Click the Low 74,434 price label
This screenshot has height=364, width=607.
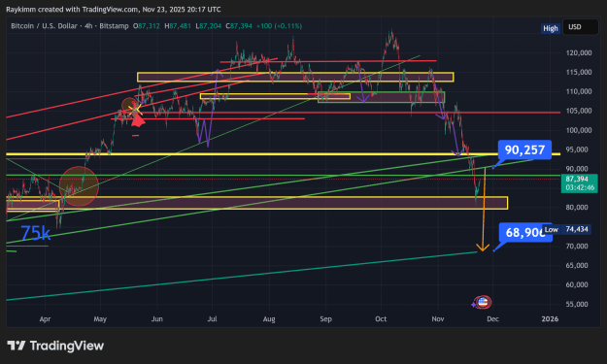pyautogui.click(x=566, y=229)
